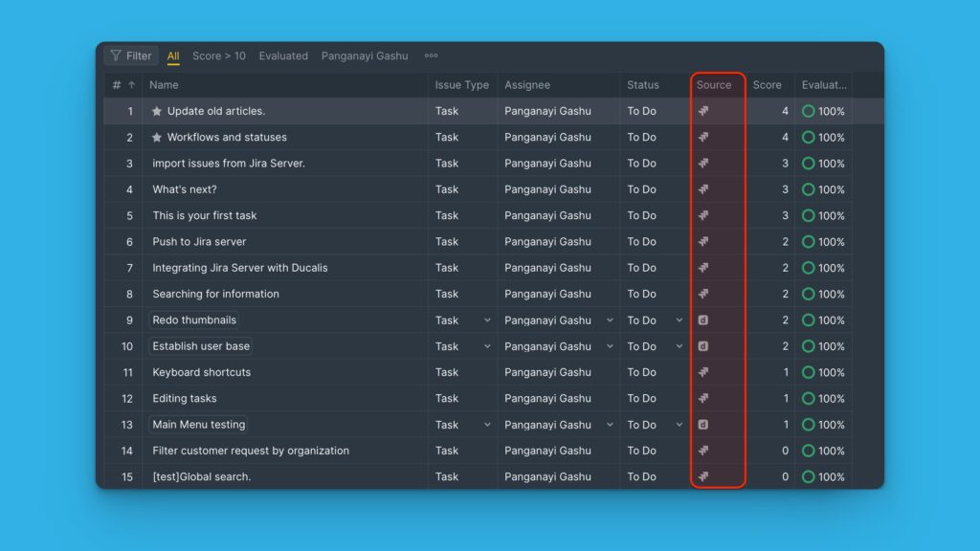980x551 pixels.
Task: Click the Ducalis source icon for "Redo thumbnails"
Action: coord(703,320)
